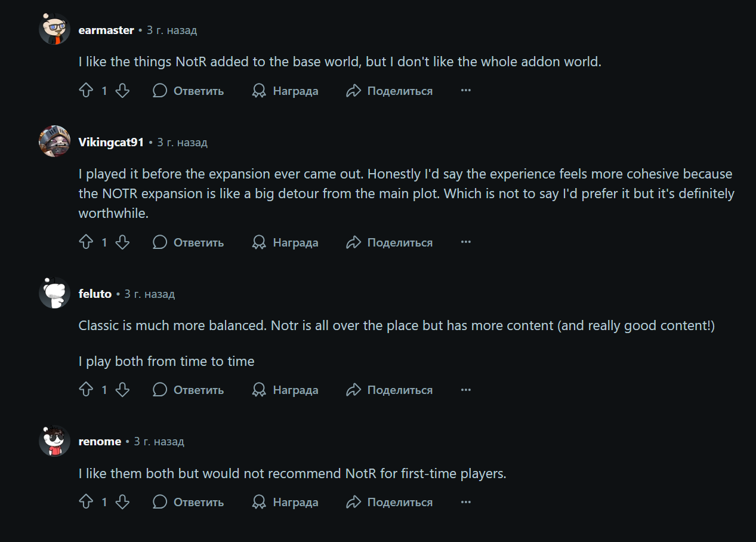Viewport: 756px width, 542px height.
Task: Reply to feluto's comment
Action: click(189, 390)
